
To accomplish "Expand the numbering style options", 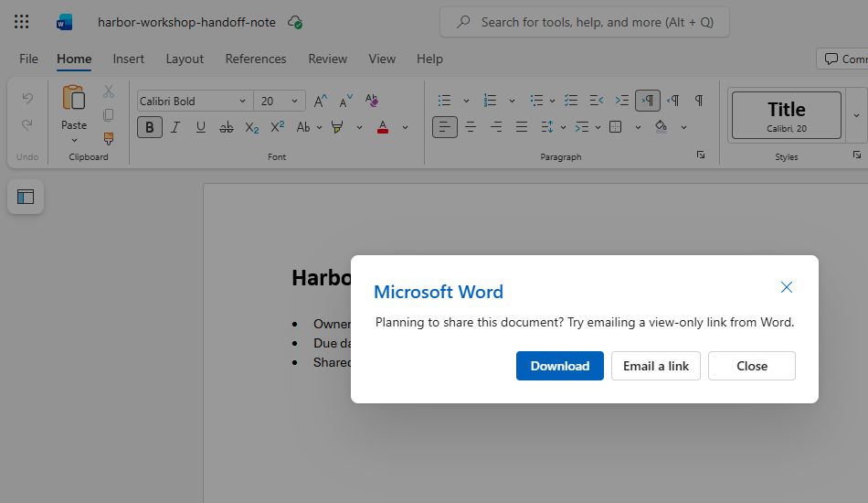I will 512,101.
